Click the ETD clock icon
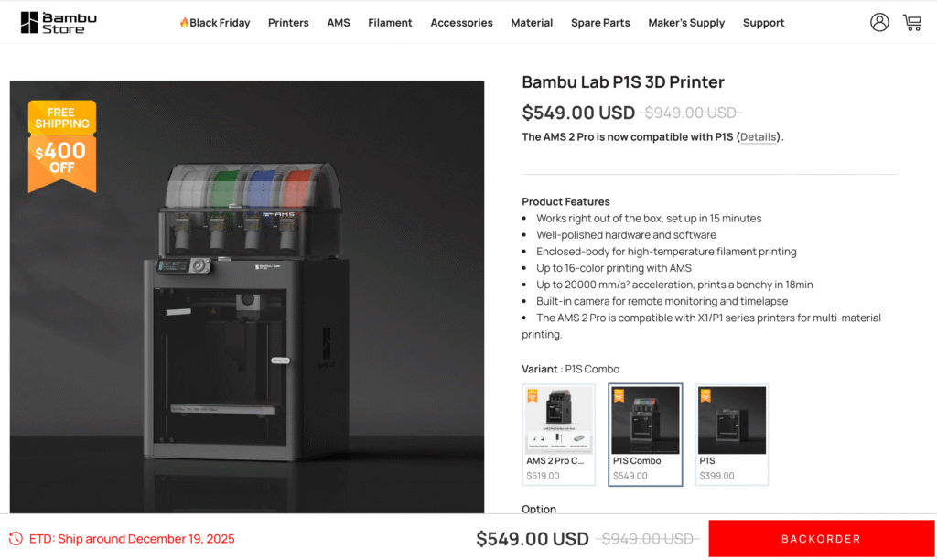 (x=16, y=538)
